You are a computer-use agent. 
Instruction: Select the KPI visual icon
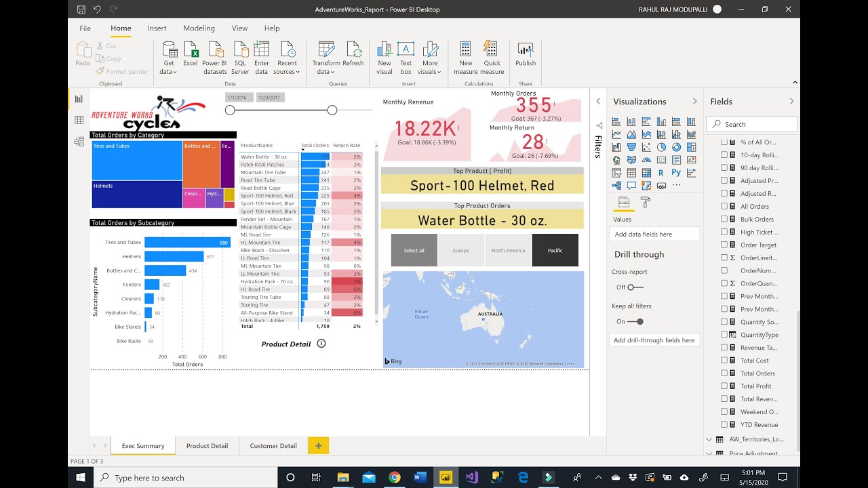pos(691,160)
